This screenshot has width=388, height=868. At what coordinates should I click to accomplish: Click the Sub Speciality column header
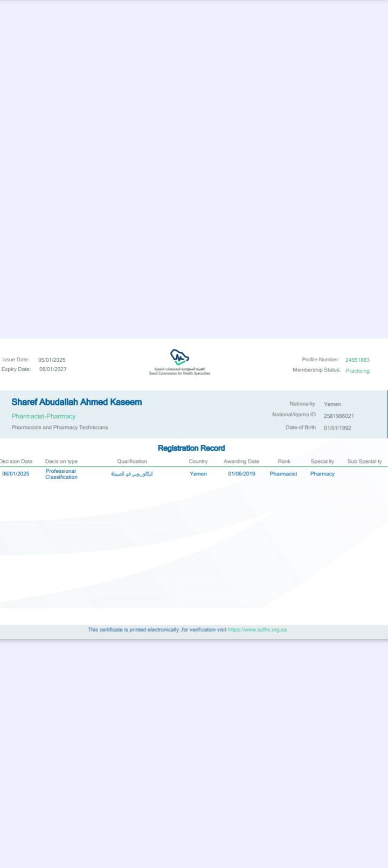[x=364, y=461]
